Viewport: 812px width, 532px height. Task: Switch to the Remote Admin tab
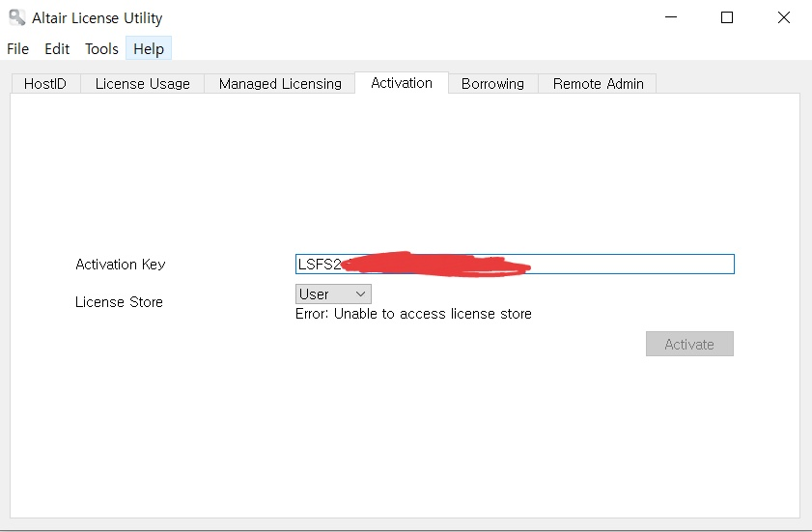[x=598, y=83]
